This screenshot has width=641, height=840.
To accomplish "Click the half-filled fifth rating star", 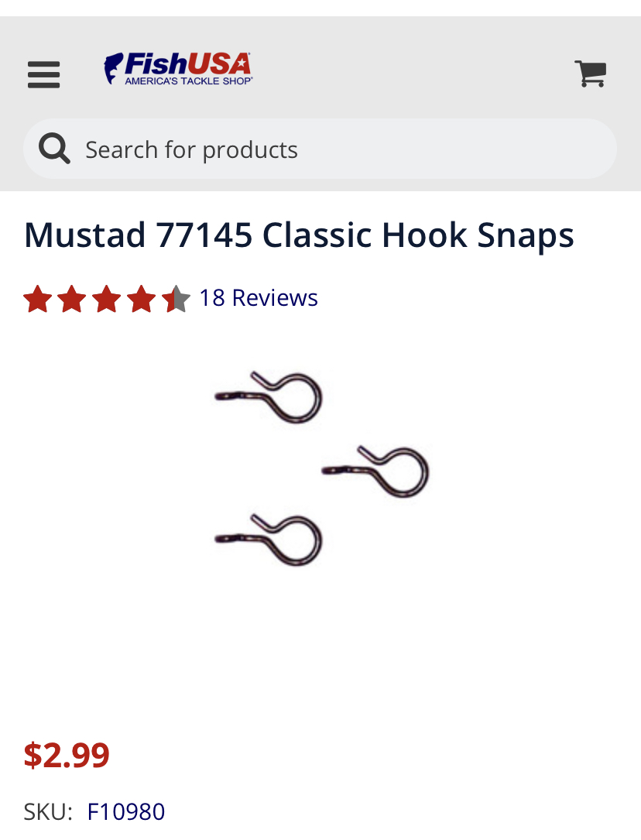I will (177, 299).
